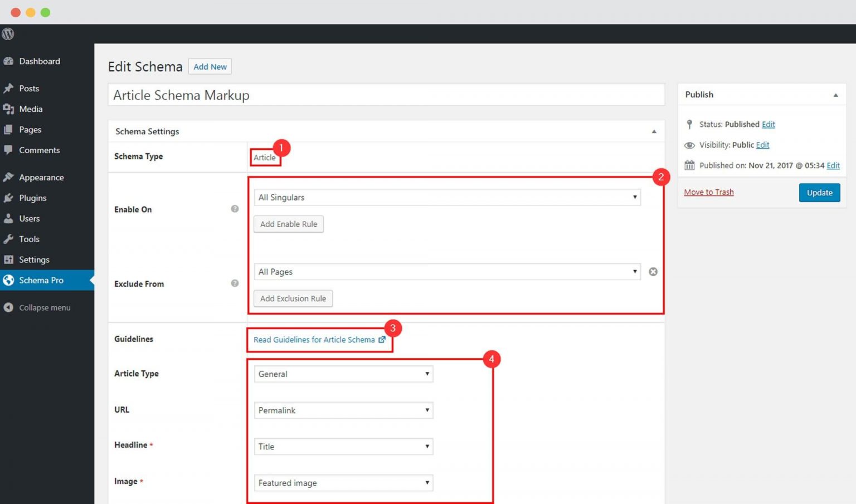Click the Enable On help icon
The height and width of the screenshot is (504, 856).
234,209
